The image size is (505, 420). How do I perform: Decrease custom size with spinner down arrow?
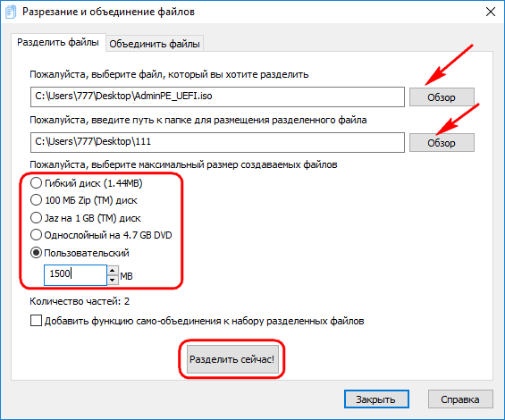pyautogui.click(x=113, y=280)
